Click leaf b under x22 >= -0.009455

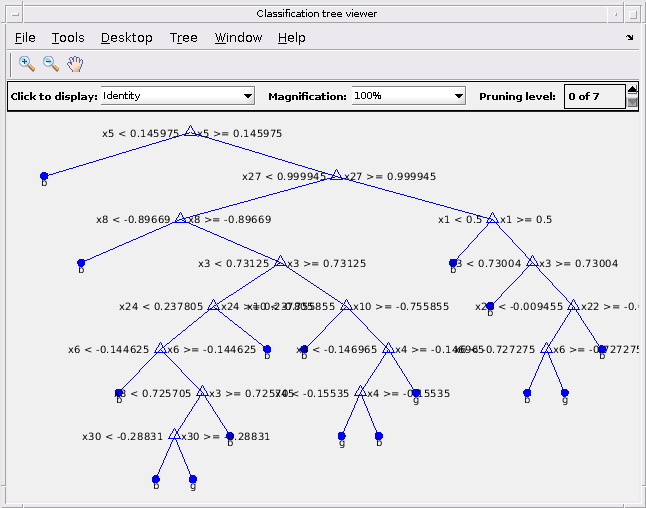[602, 349]
